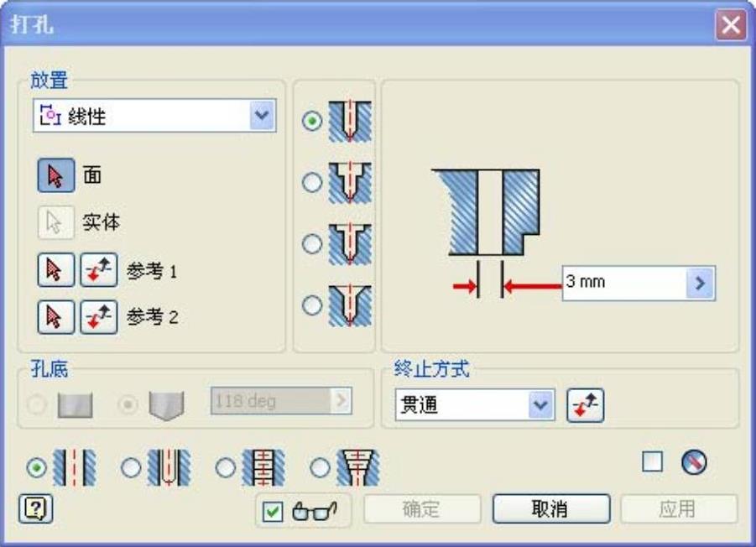Select the spotface hole radio button
This screenshot has width=756, height=547.
pos(312,244)
